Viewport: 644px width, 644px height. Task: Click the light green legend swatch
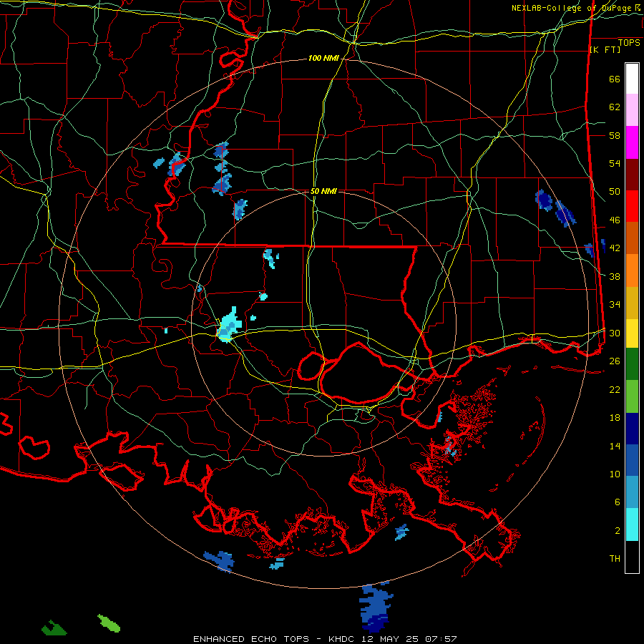[x=632, y=396]
